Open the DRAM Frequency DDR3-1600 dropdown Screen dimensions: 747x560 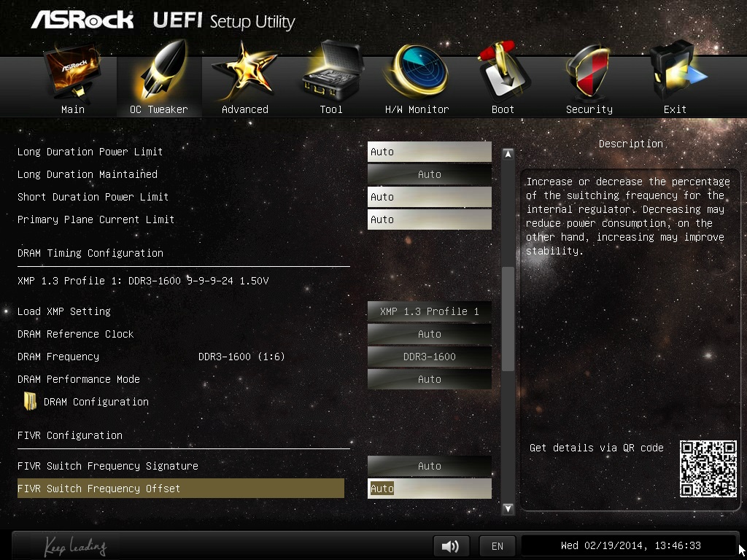(x=429, y=357)
